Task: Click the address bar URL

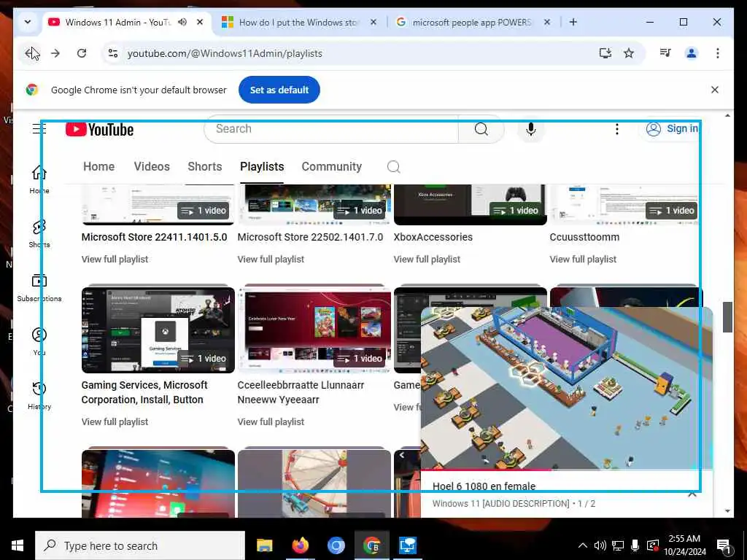Action: 225,53
